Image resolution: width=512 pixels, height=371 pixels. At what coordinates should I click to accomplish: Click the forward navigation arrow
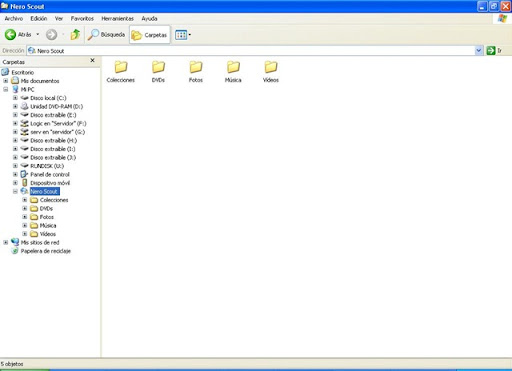pyautogui.click(x=51, y=34)
